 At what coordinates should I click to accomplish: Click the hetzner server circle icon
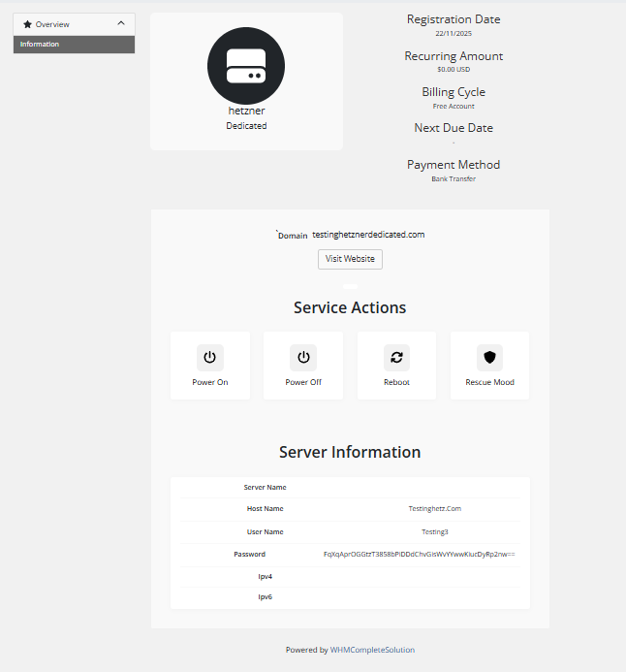246,66
